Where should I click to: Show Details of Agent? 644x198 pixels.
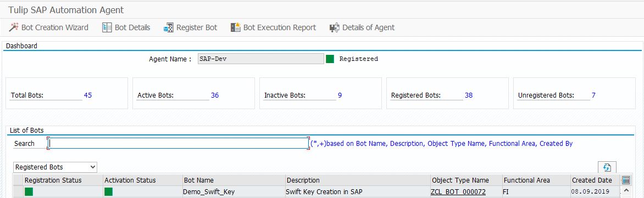pyautogui.click(x=362, y=27)
